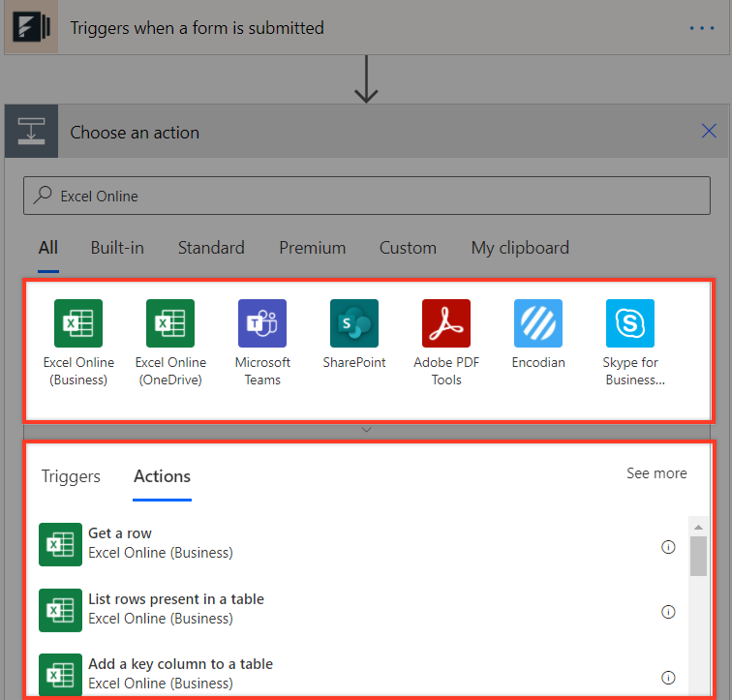732x700 pixels.
Task: Switch to the Triggers tab
Action: (71, 476)
